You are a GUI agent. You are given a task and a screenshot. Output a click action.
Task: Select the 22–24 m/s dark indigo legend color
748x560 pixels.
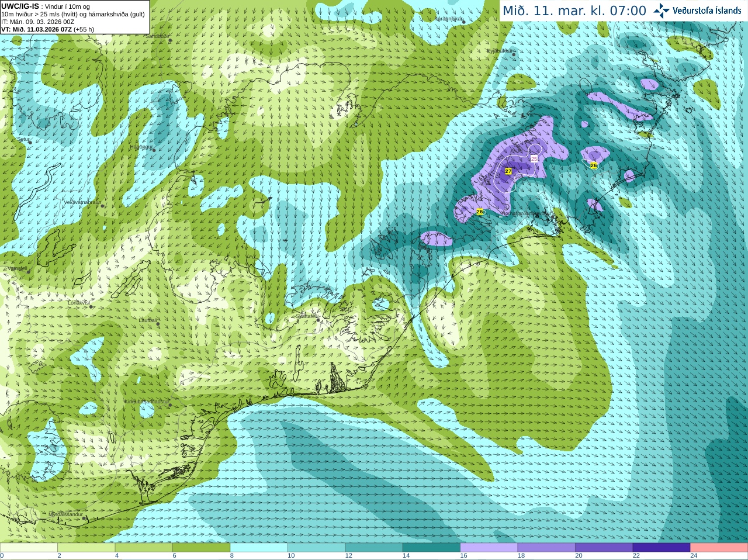coord(662,548)
